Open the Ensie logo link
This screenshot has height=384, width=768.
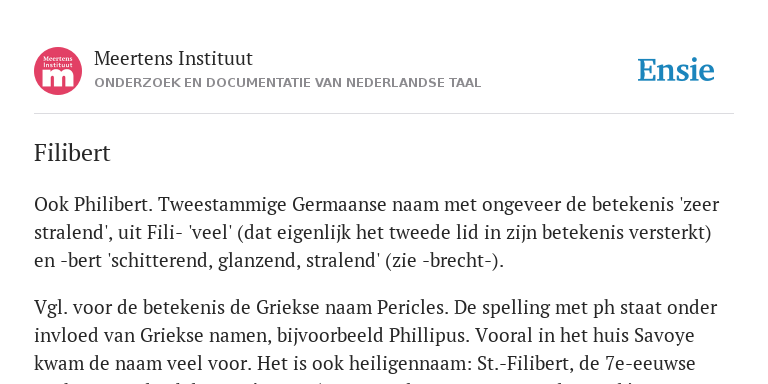[x=675, y=70]
